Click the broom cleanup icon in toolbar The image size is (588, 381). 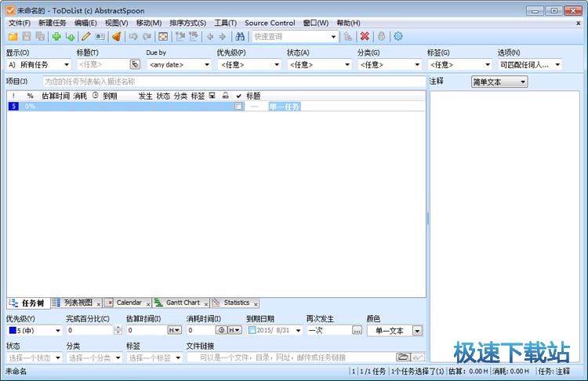pos(116,36)
